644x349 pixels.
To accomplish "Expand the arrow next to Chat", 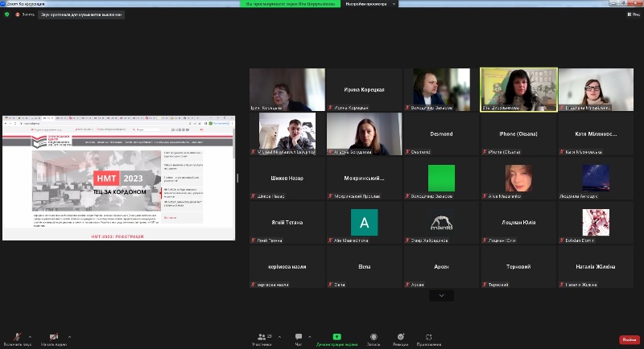I will pos(310,337).
